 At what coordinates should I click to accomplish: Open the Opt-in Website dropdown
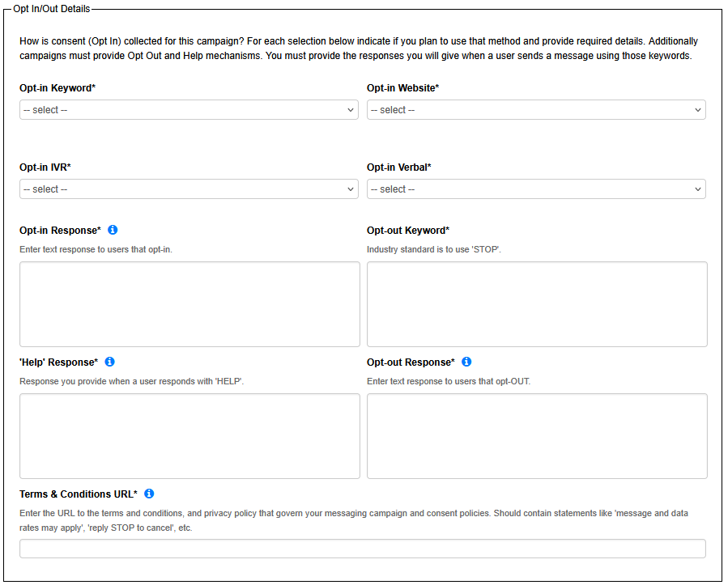point(536,110)
